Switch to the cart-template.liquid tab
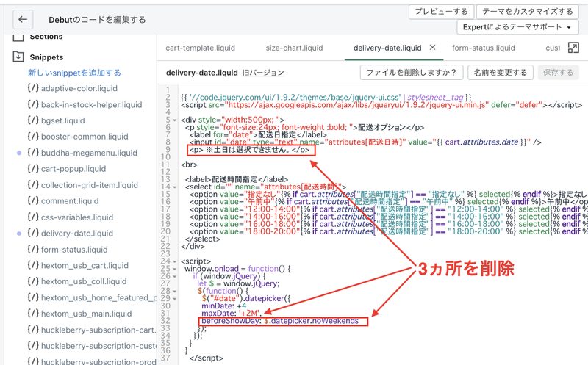This screenshot has width=588, height=365. [200, 48]
